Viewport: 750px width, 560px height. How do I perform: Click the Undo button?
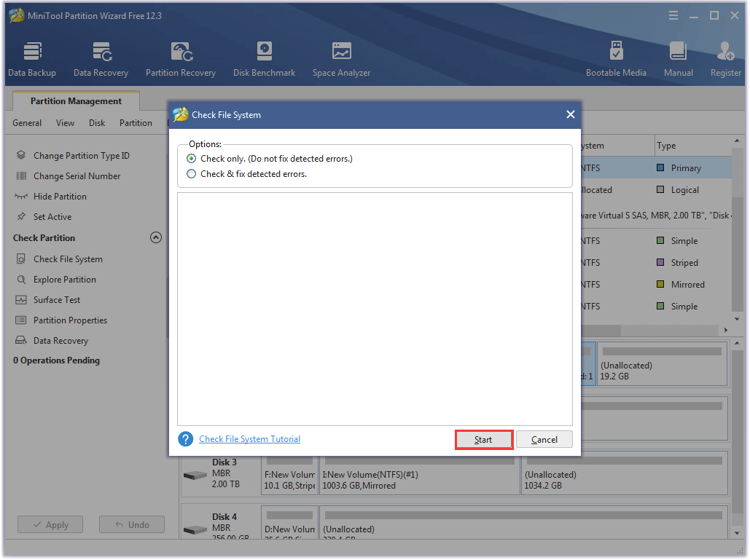tap(132, 524)
